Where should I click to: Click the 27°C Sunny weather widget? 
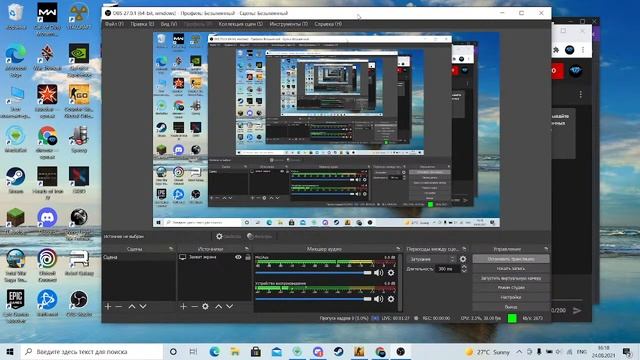coord(488,351)
